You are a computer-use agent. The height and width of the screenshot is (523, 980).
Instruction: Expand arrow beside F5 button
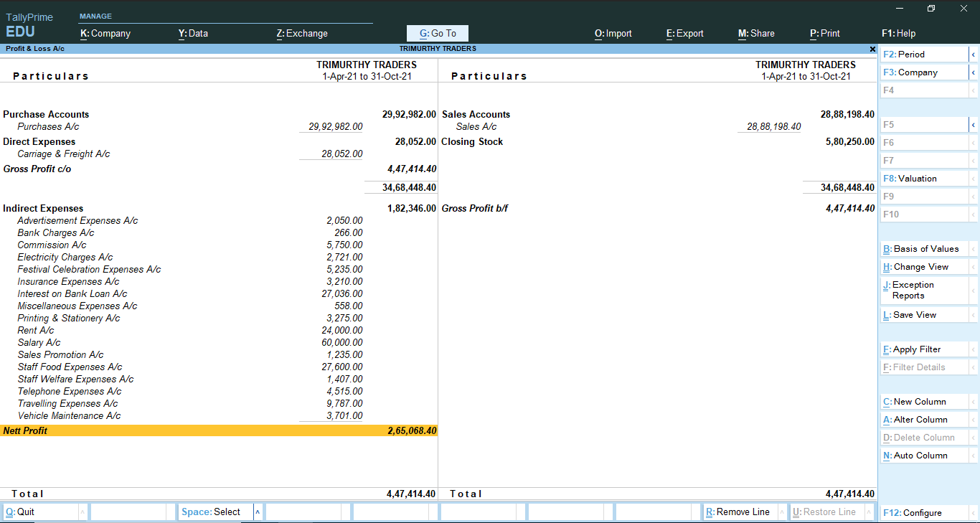(x=974, y=125)
